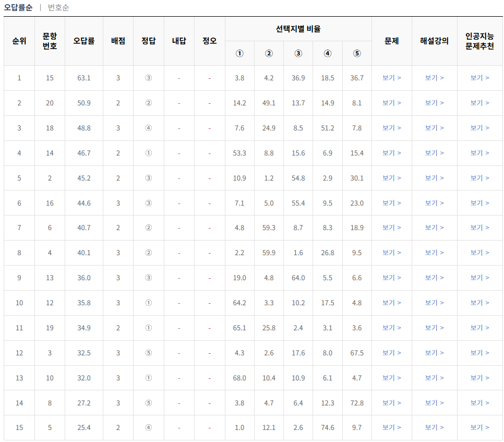Viewport: 504px width, 442px height.
Task: Open 문제 보기 for question 14
Action: pos(391,153)
